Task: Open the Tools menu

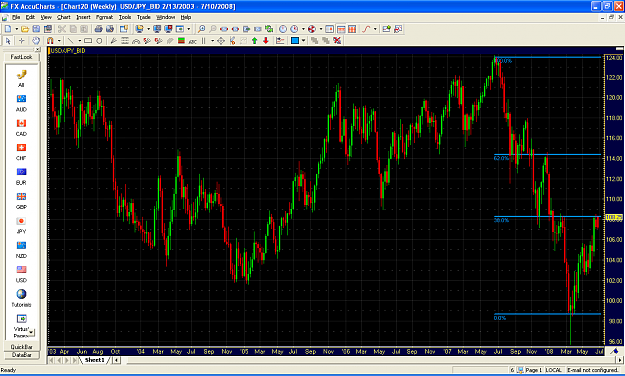Action: pyautogui.click(x=125, y=17)
